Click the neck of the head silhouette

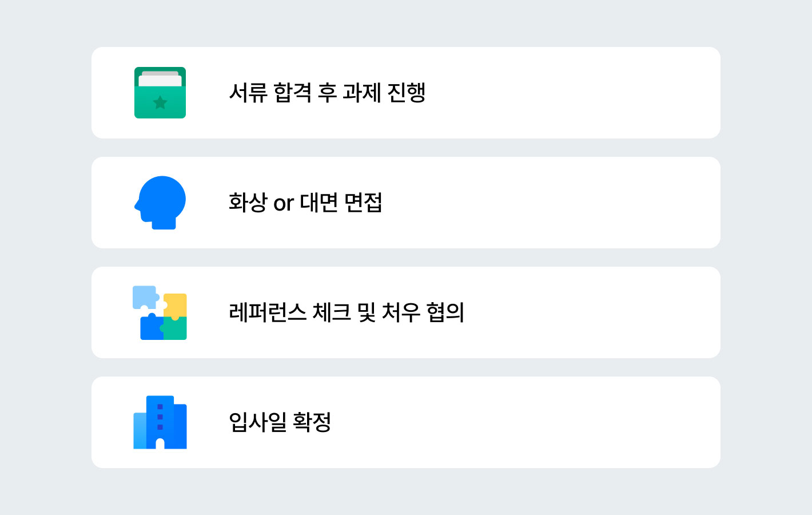(x=164, y=224)
